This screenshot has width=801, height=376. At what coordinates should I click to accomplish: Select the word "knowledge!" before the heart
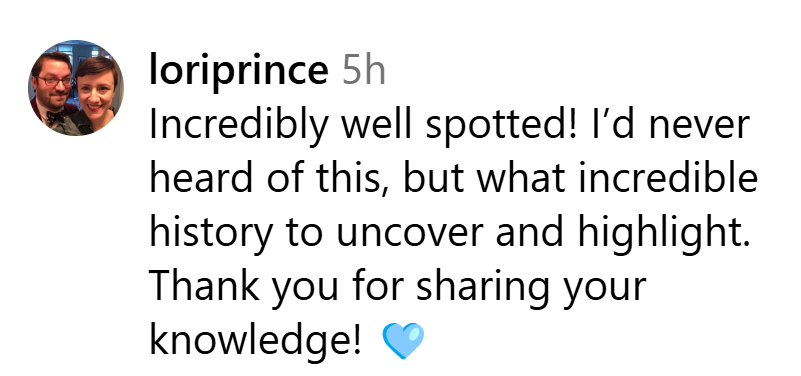click(x=255, y=341)
